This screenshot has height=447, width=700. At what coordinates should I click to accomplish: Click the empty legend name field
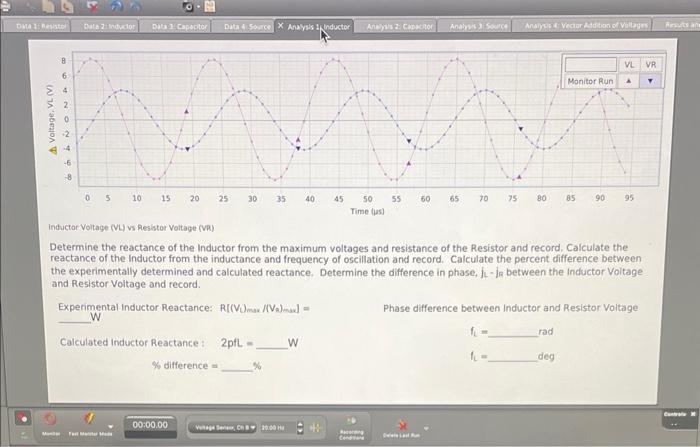point(591,65)
